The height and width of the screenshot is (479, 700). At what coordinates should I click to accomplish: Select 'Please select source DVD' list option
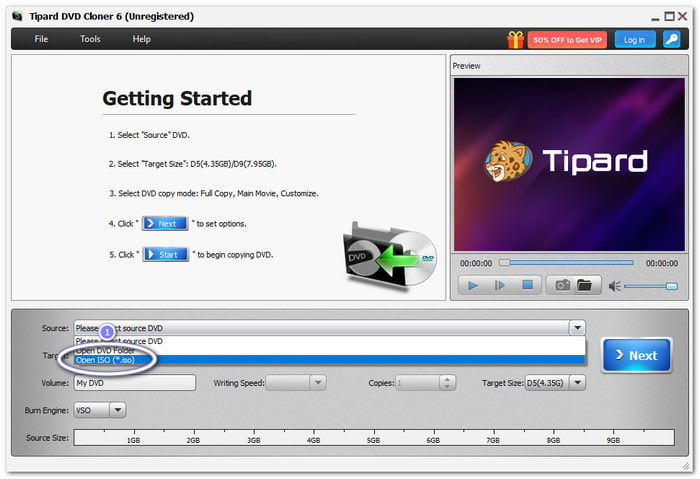329,341
